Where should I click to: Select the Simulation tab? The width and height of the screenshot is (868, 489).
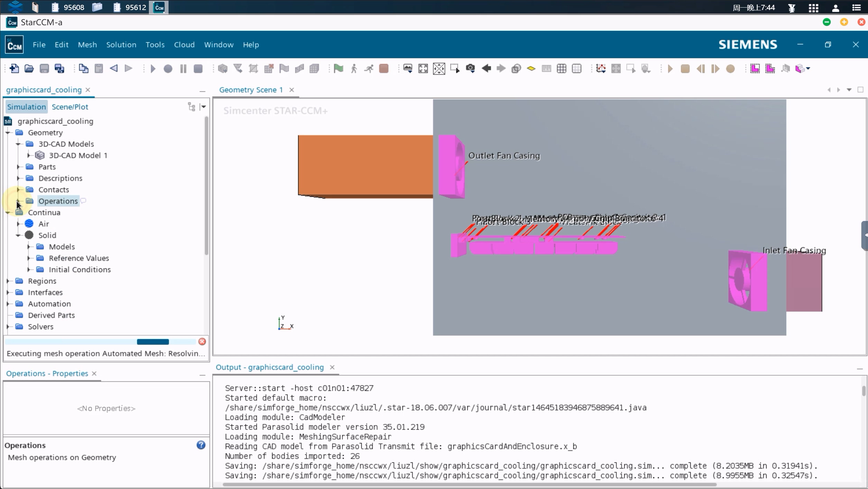pos(26,107)
